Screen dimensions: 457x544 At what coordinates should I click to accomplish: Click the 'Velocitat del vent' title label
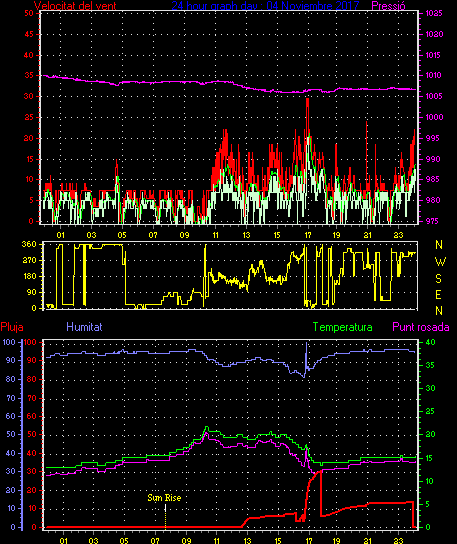(75, 6)
